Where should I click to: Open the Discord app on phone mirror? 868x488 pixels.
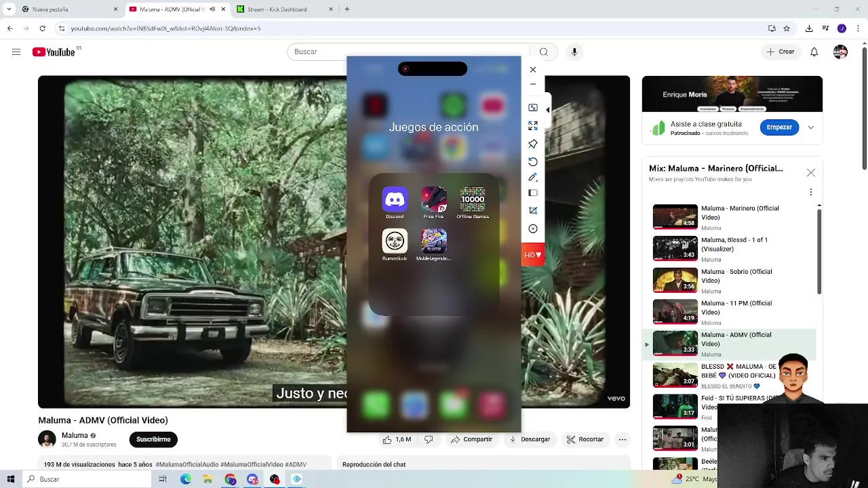(395, 200)
